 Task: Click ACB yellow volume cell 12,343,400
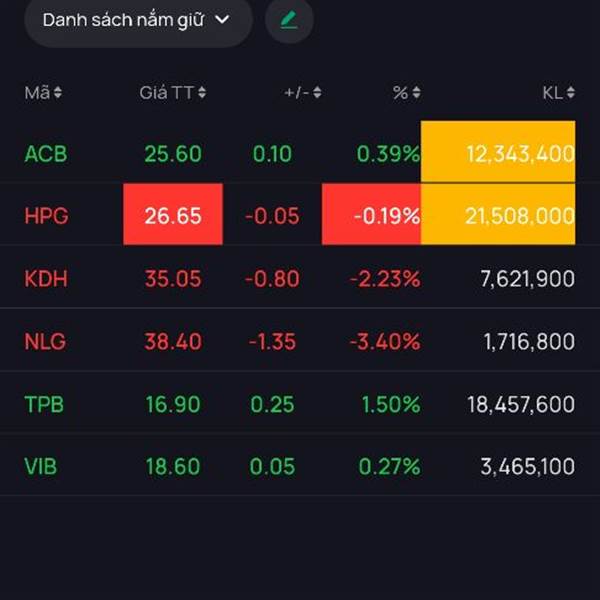tap(498, 153)
